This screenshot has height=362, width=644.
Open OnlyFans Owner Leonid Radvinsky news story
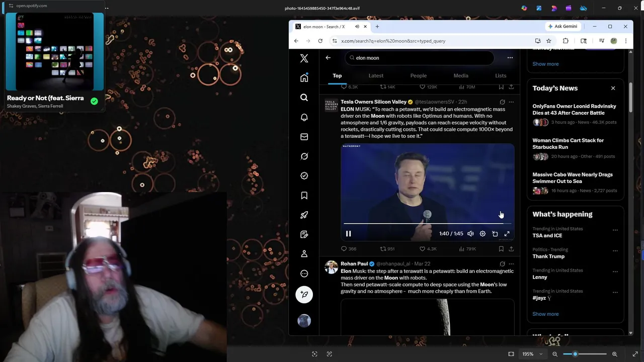(574, 110)
